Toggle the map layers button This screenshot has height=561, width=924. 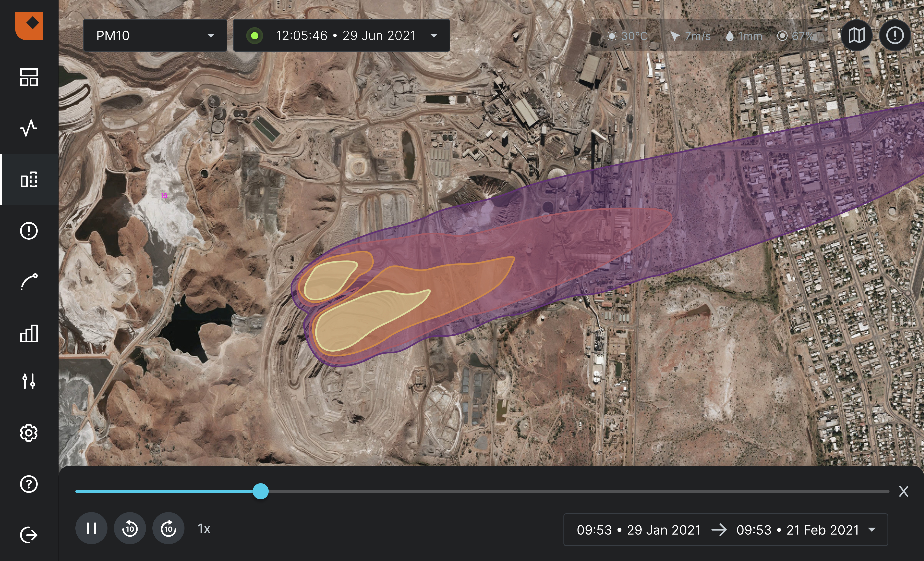856,36
